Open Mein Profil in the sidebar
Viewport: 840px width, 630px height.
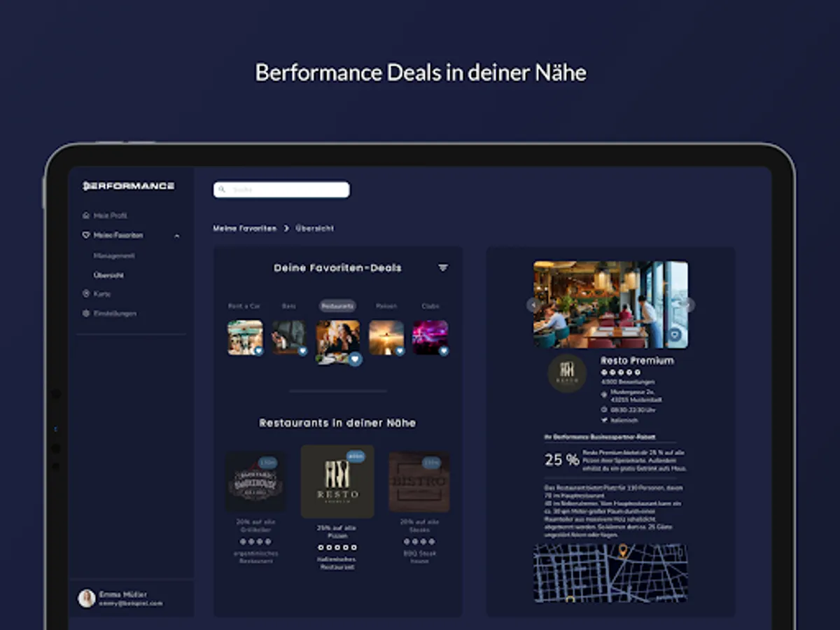click(x=111, y=216)
